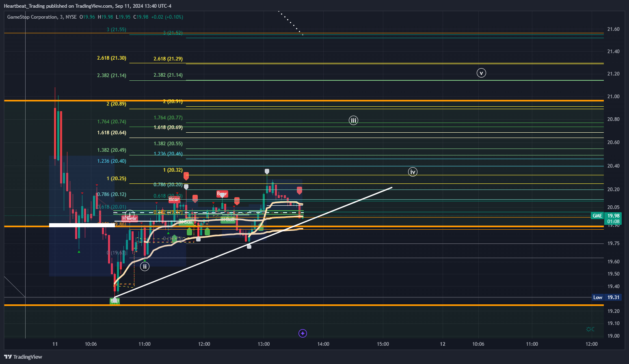Click the TradingView logo in the bottom corner

click(23, 357)
